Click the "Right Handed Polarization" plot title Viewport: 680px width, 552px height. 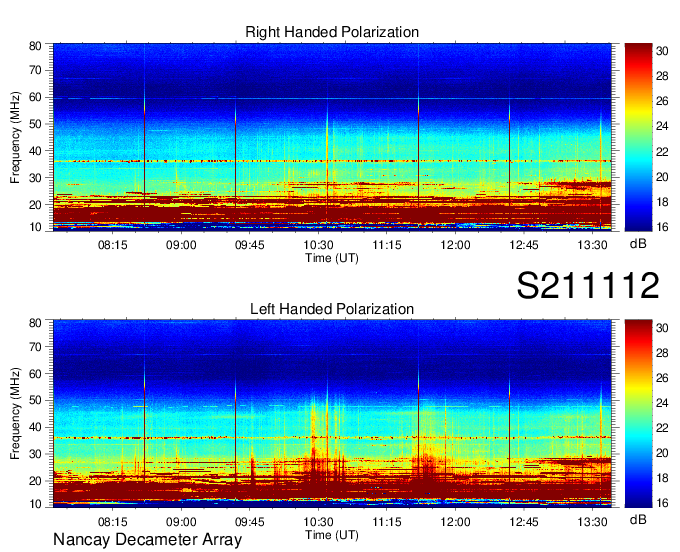(332, 32)
